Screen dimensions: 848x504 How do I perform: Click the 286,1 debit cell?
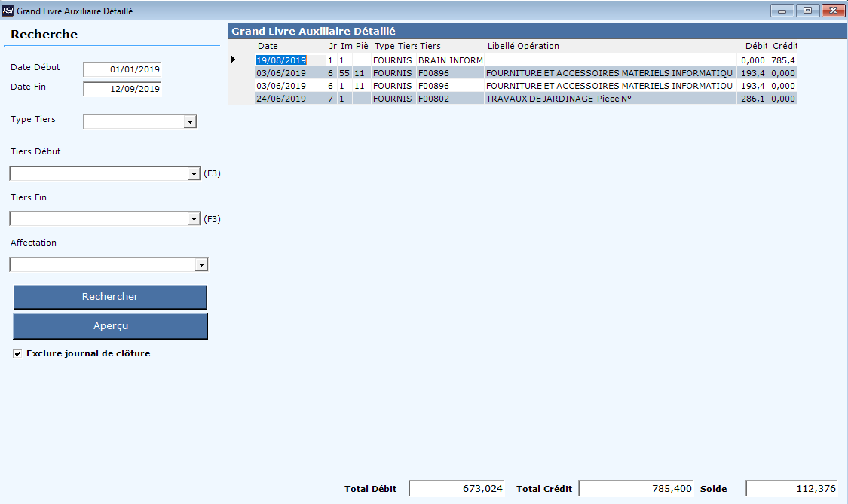752,99
